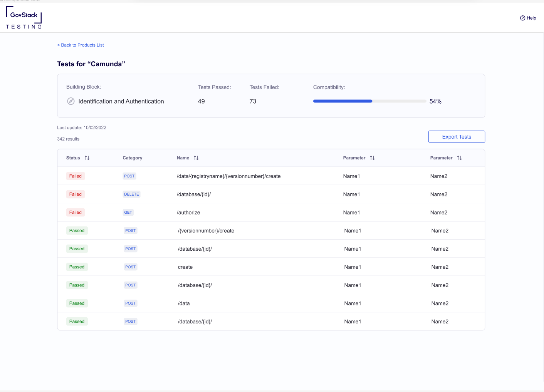Click the Compatibility progress bar

coord(370,101)
